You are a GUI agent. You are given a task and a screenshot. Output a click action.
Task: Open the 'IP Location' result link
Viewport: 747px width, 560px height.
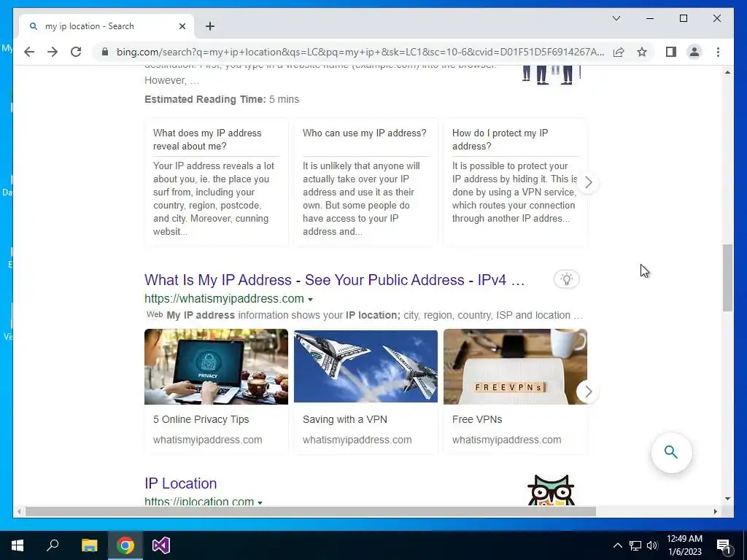click(x=181, y=483)
